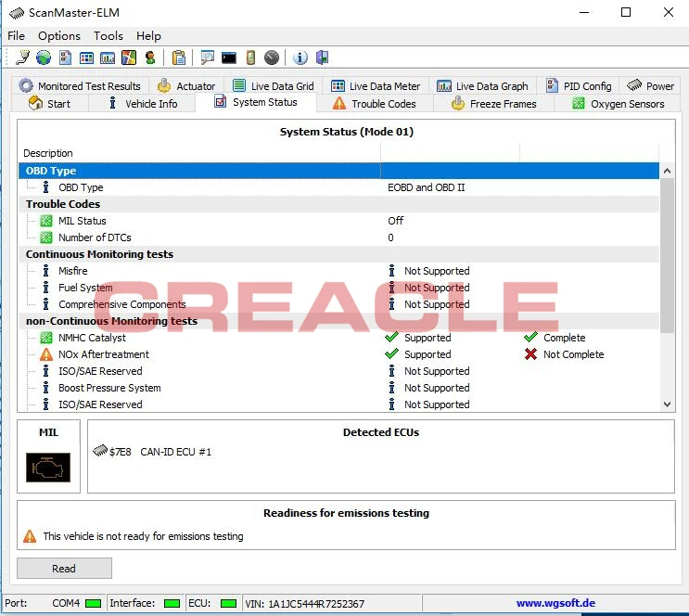Image resolution: width=689 pixels, height=616 pixels.
Task: Click the blue info toolbar icon
Action: click(x=300, y=58)
